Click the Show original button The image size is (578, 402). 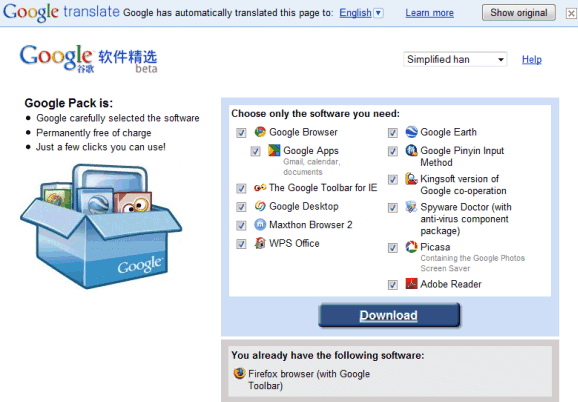(x=519, y=13)
